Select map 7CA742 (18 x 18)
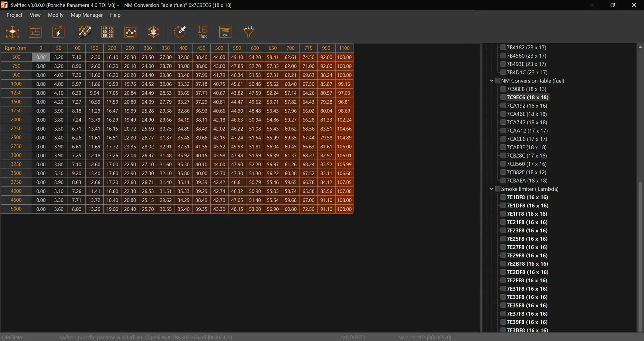This screenshot has width=644, height=341. [527, 122]
